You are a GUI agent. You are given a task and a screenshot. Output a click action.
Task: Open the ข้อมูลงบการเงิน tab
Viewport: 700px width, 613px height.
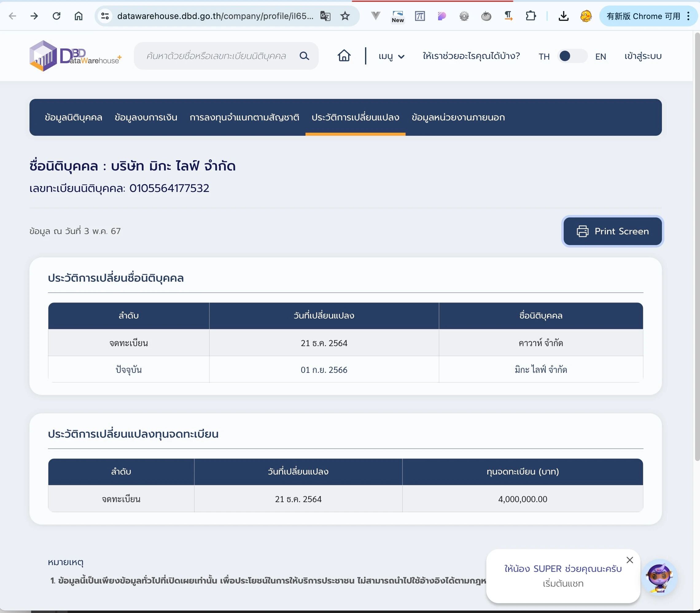[x=146, y=117]
